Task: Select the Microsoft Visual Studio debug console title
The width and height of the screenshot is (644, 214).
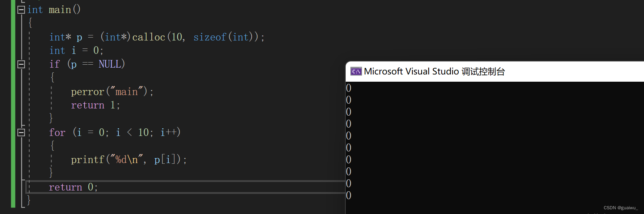Action: 434,72
